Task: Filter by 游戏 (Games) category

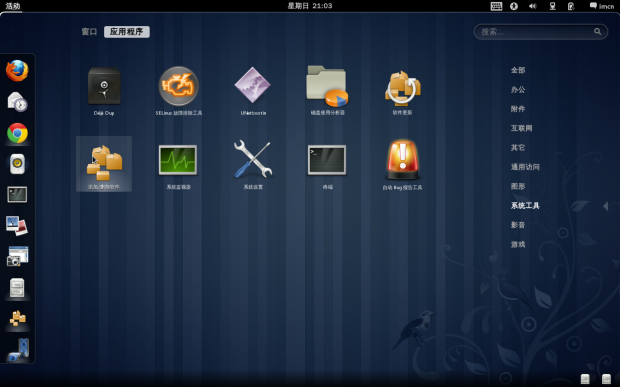Action: click(518, 245)
